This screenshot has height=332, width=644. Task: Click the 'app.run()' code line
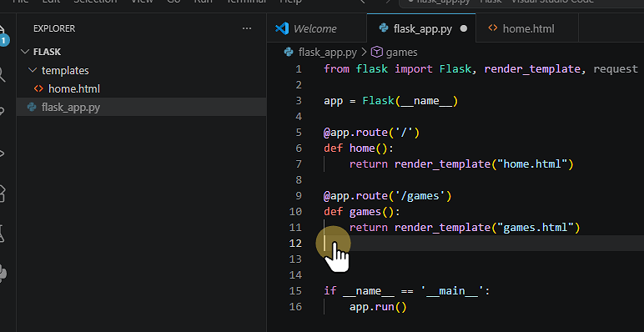coord(378,306)
